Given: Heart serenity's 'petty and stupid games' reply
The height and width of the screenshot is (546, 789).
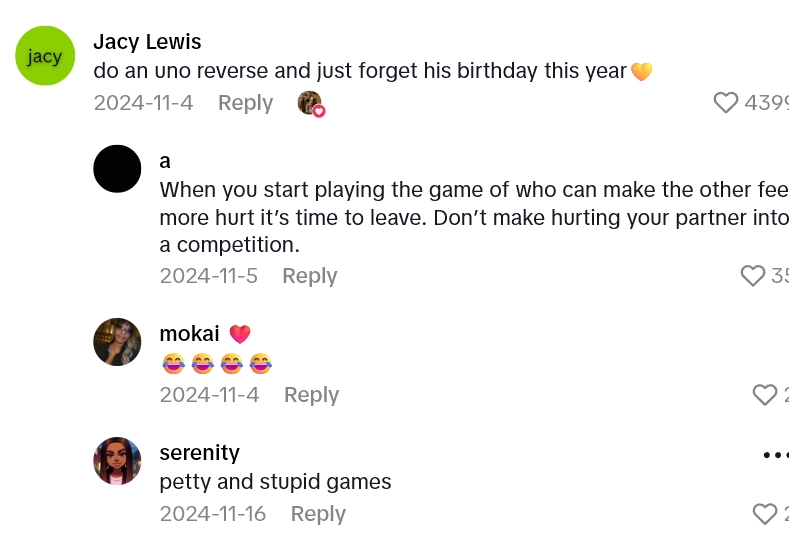Looking at the screenshot, I should tap(765, 514).
